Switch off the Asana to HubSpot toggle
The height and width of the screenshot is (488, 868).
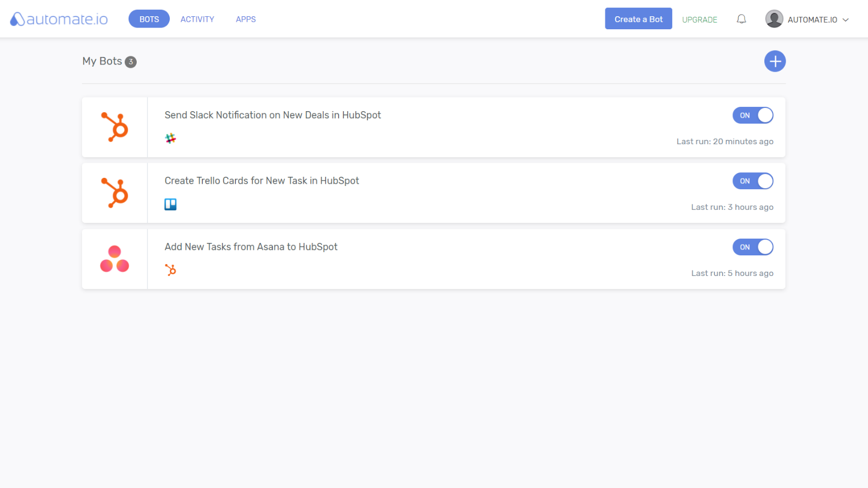(x=752, y=247)
